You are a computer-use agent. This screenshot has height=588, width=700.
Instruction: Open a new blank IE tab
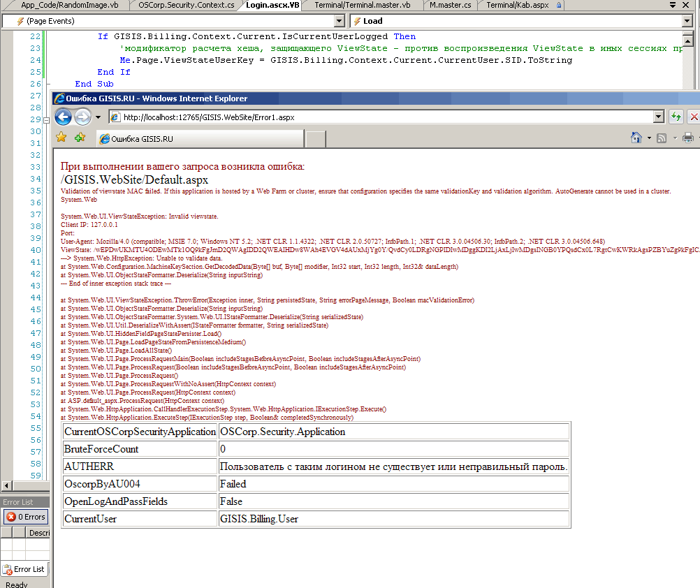point(316,139)
